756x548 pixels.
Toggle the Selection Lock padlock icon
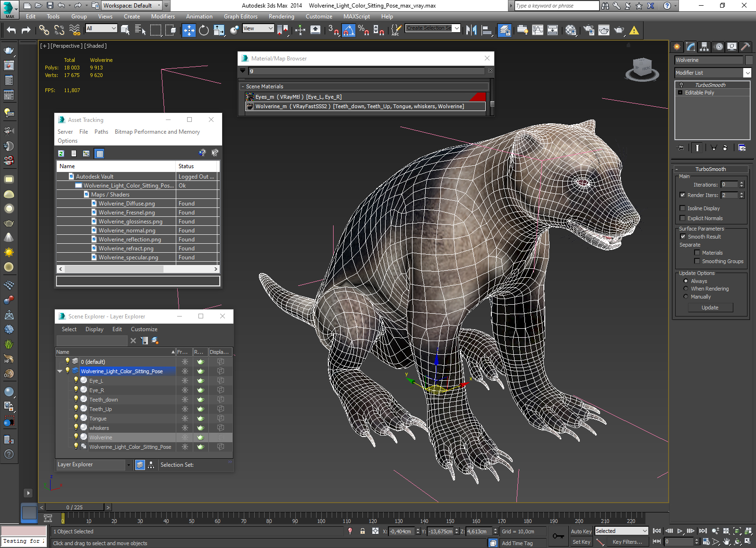[362, 531]
